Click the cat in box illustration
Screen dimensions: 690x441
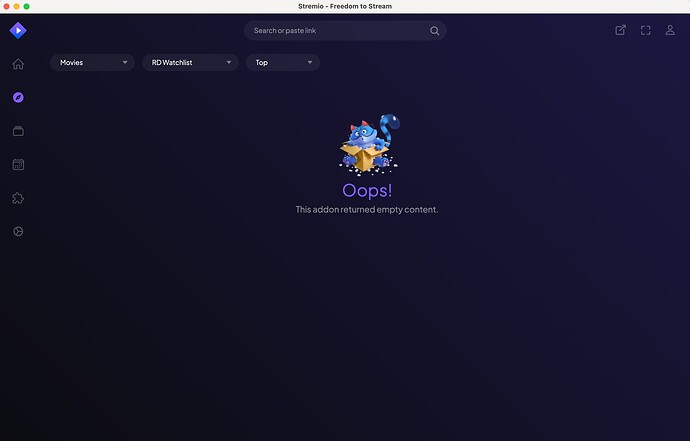(369, 144)
